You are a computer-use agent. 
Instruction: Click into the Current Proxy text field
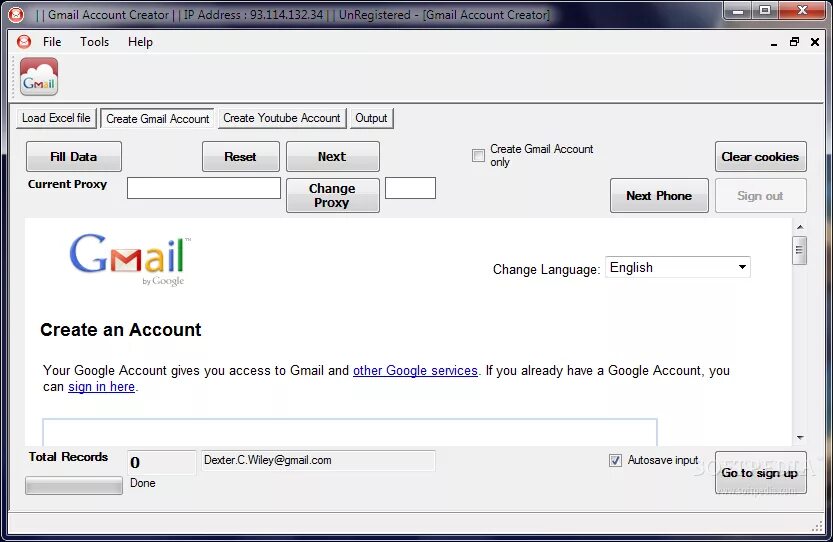[x=204, y=188]
